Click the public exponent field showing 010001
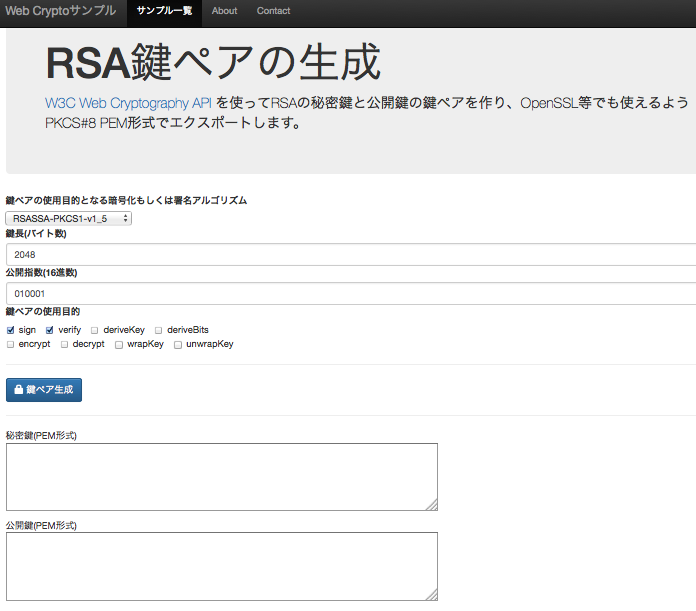The width and height of the screenshot is (696, 611). (351, 294)
